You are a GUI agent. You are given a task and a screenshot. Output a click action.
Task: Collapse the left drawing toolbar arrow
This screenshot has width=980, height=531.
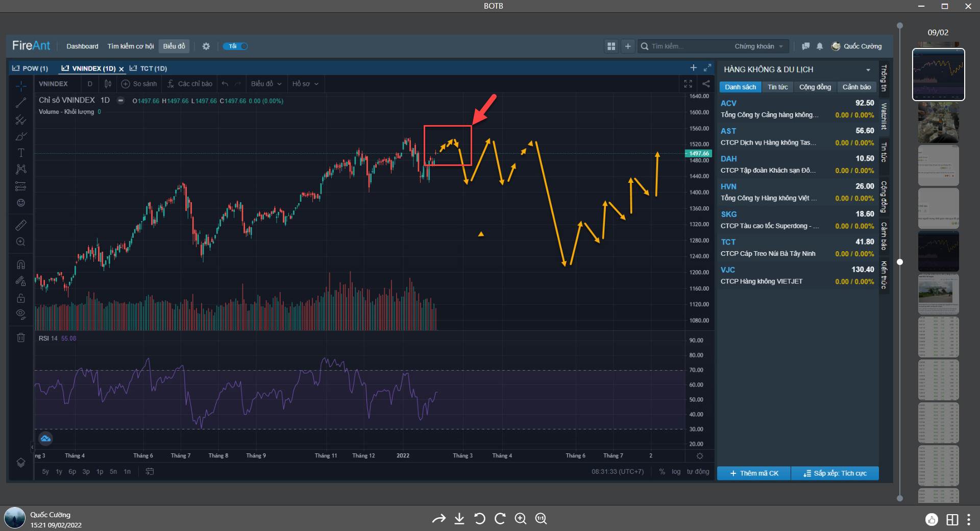pos(32,447)
